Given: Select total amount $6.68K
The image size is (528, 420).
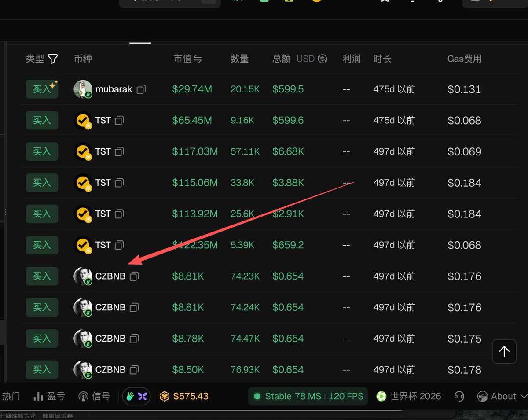Looking at the screenshot, I should (288, 151).
